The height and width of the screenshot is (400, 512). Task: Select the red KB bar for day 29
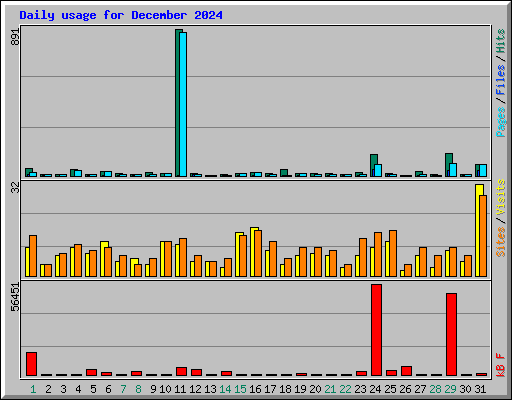click(451, 335)
